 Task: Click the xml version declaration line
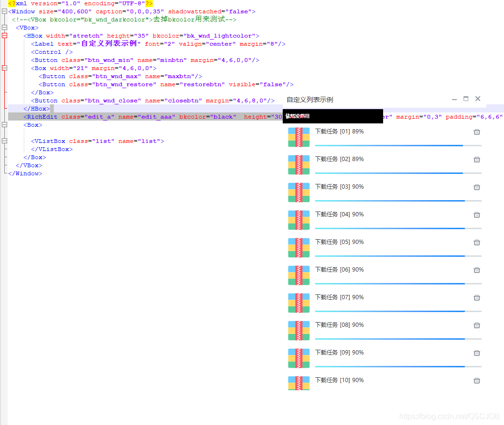[x=80, y=3]
